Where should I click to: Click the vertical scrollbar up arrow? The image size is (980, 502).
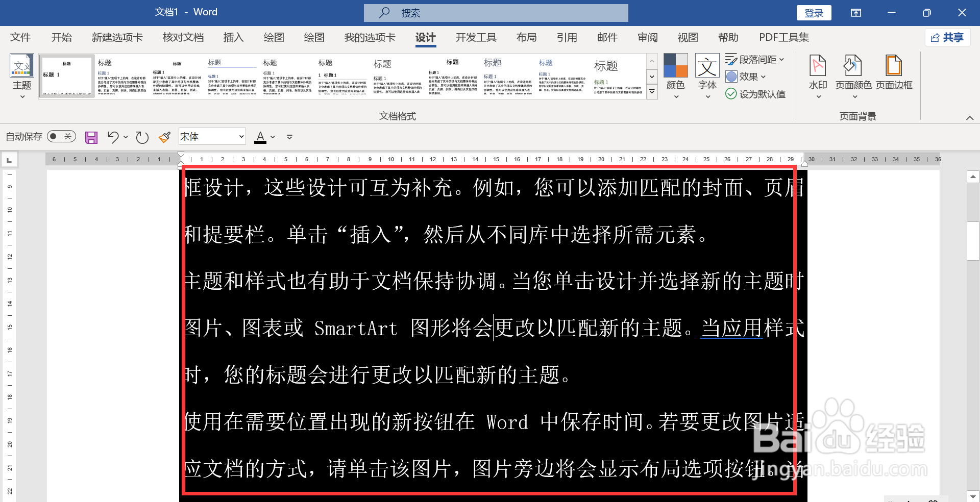tap(973, 177)
